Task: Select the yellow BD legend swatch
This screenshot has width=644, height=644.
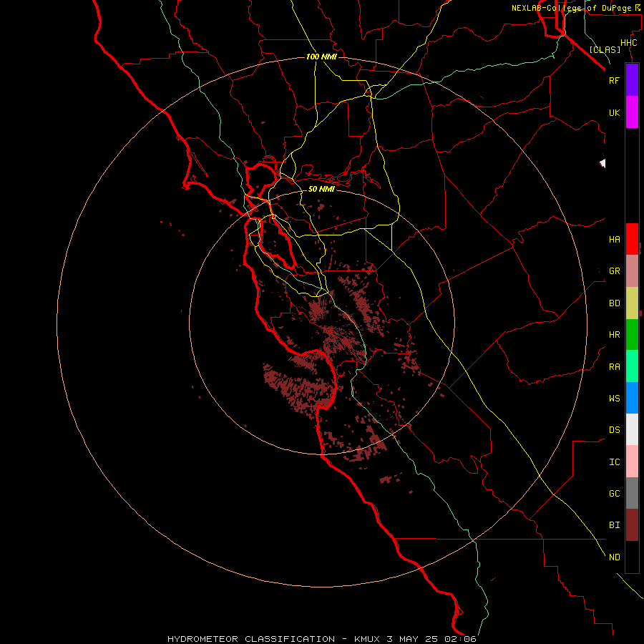Action: point(632,303)
